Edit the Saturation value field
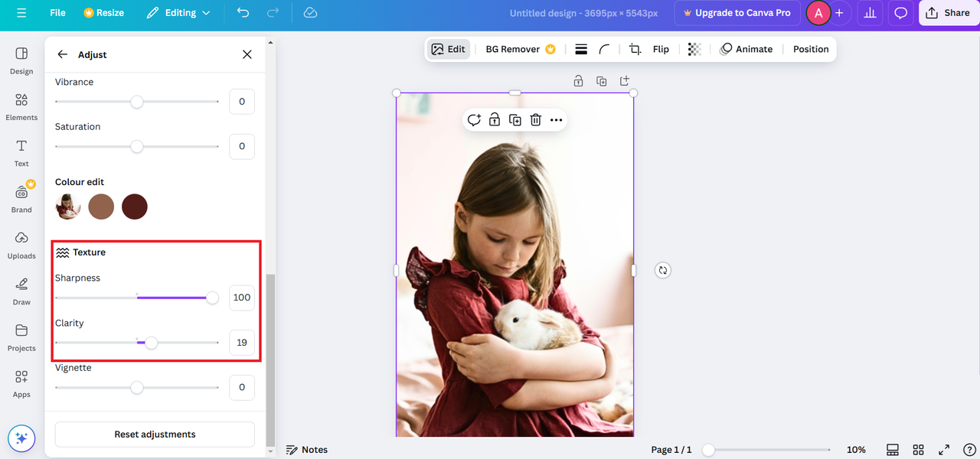This screenshot has height=459, width=980. (x=242, y=146)
